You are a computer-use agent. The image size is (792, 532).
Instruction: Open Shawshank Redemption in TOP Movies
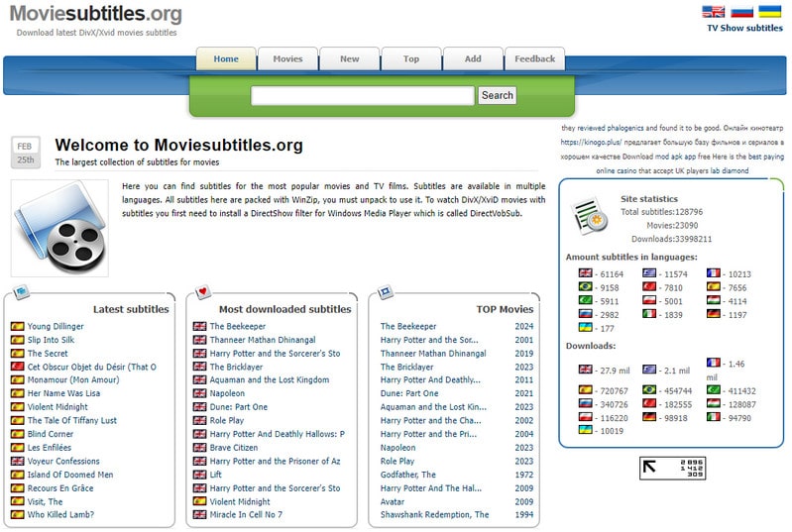tap(434, 514)
